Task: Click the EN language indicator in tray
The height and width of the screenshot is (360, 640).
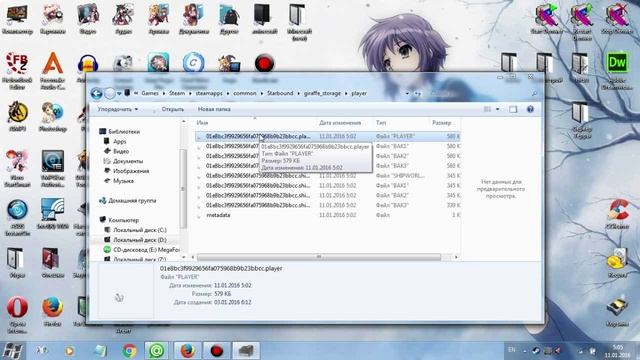Action: (511, 350)
